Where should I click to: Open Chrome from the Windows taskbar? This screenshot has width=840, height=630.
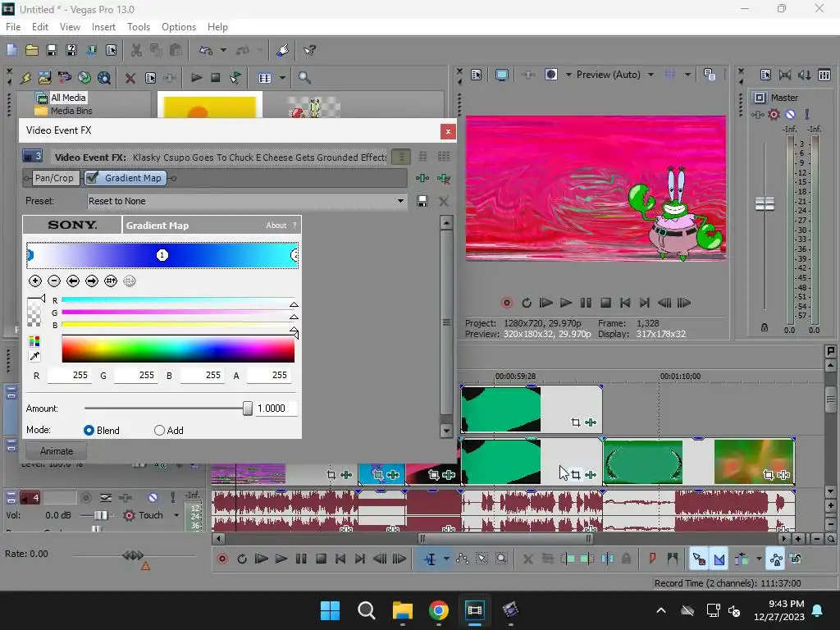[x=438, y=610]
